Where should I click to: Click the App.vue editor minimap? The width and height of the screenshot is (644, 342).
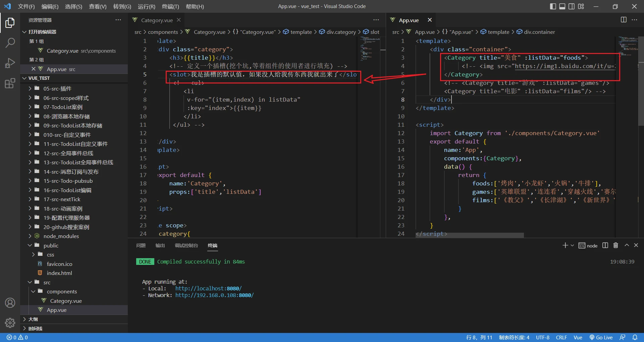pos(627,47)
